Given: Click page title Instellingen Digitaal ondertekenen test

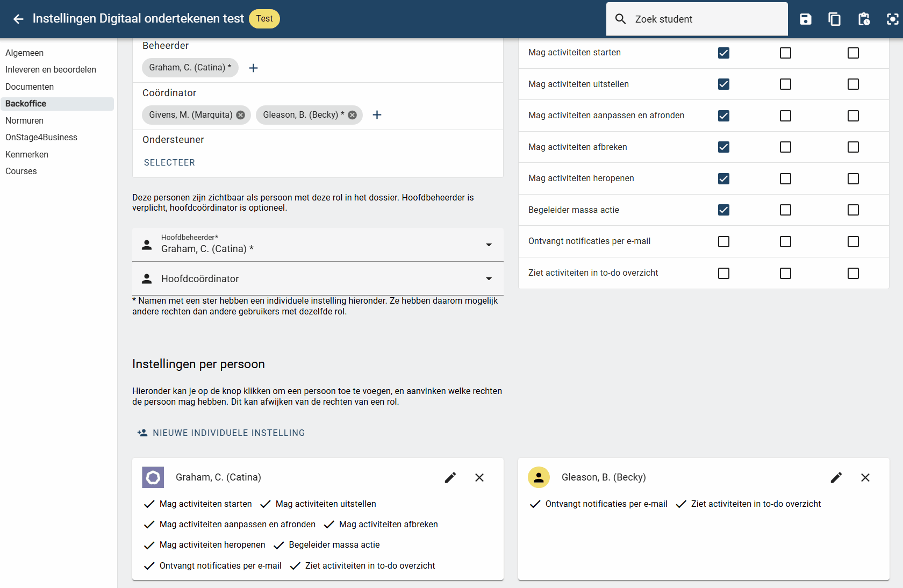Looking at the screenshot, I should (x=138, y=19).
